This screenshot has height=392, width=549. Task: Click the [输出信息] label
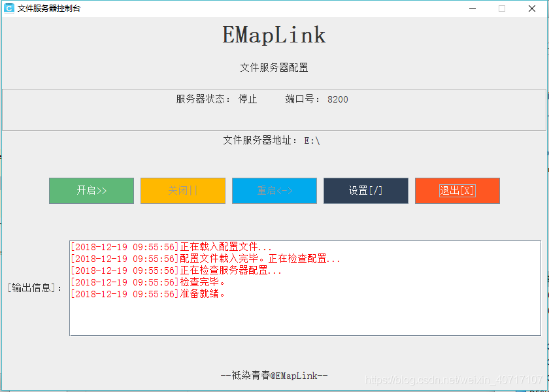(34, 288)
